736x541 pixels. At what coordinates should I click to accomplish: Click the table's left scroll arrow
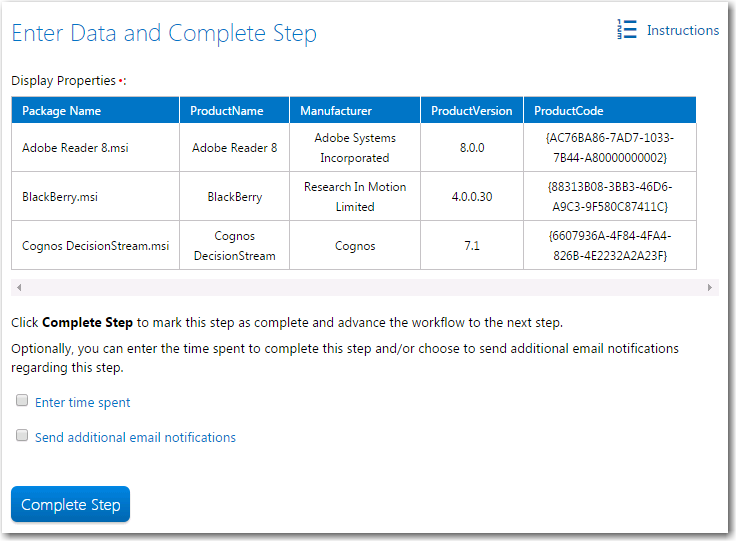point(19,288)
